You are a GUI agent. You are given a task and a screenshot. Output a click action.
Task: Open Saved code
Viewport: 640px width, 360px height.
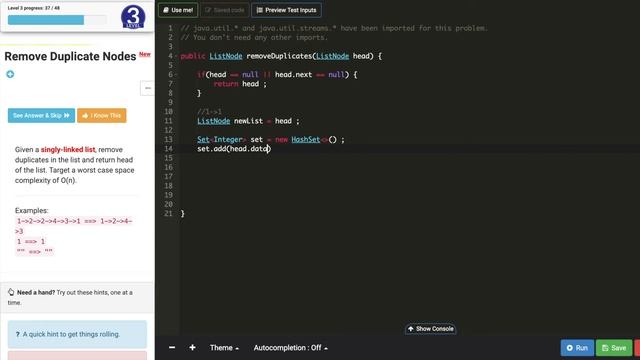[x=224, y=10]
